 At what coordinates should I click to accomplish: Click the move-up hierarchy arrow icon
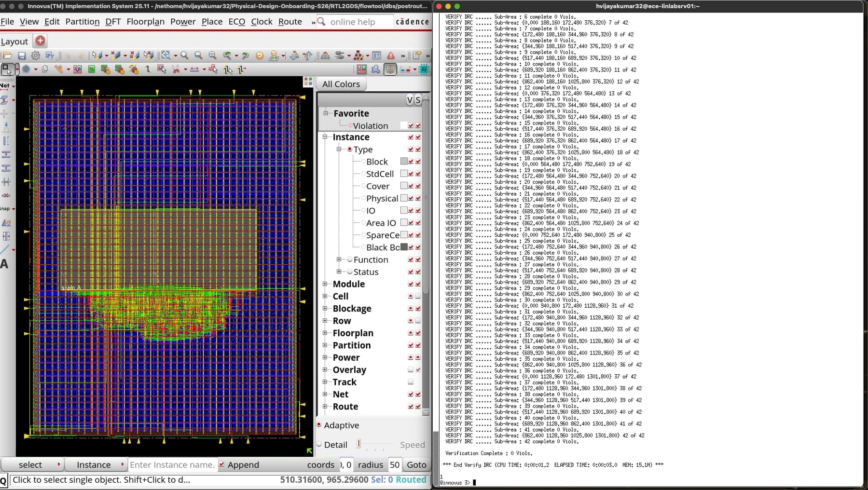coord(308,56)
